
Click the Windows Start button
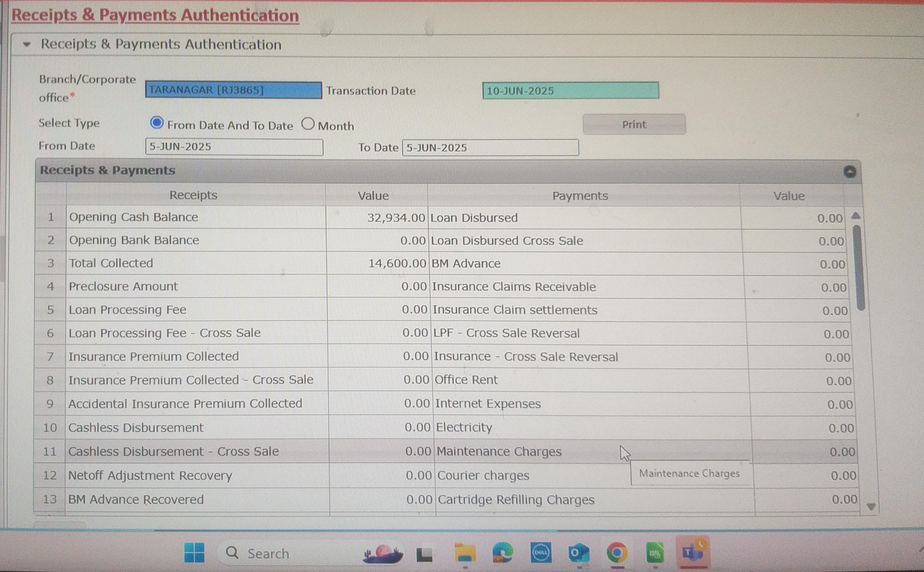click(194, 553)
